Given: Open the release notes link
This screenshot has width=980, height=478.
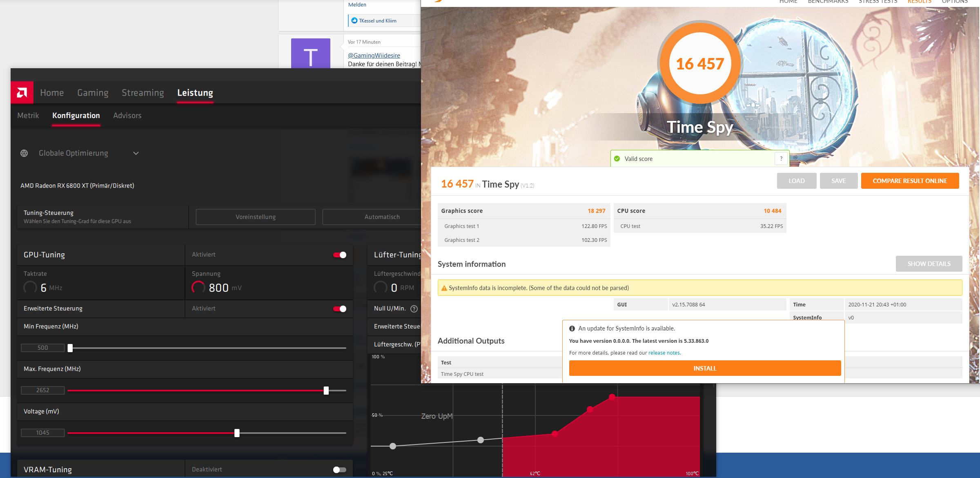Looking at the screenshot, I should tap(664, 353).
